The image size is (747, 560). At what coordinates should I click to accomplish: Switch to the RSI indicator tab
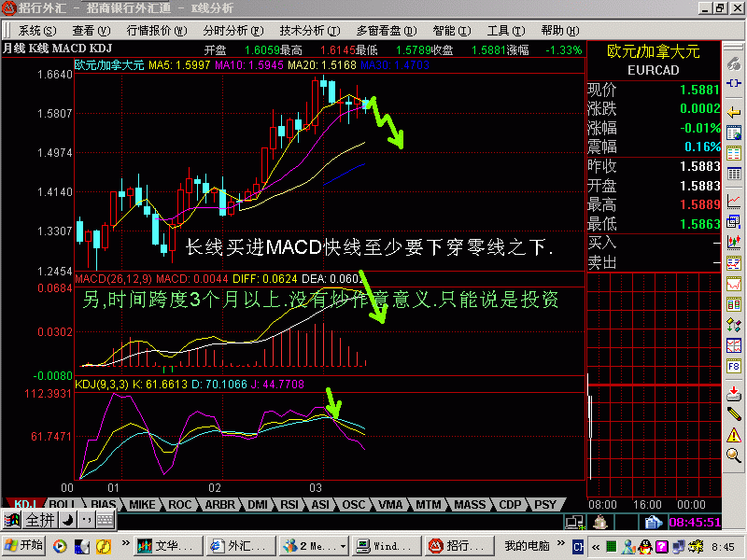(x=289, y=504)
